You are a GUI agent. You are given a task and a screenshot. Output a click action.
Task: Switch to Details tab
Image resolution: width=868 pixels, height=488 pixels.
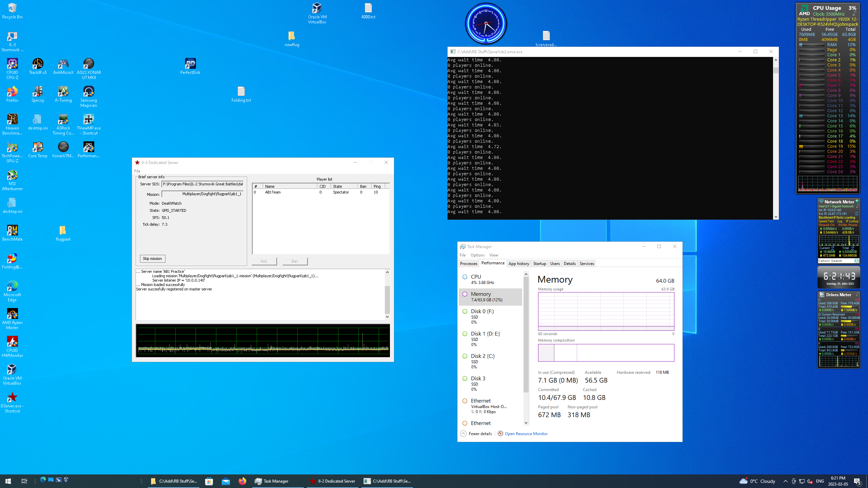[x=570, y=264]
